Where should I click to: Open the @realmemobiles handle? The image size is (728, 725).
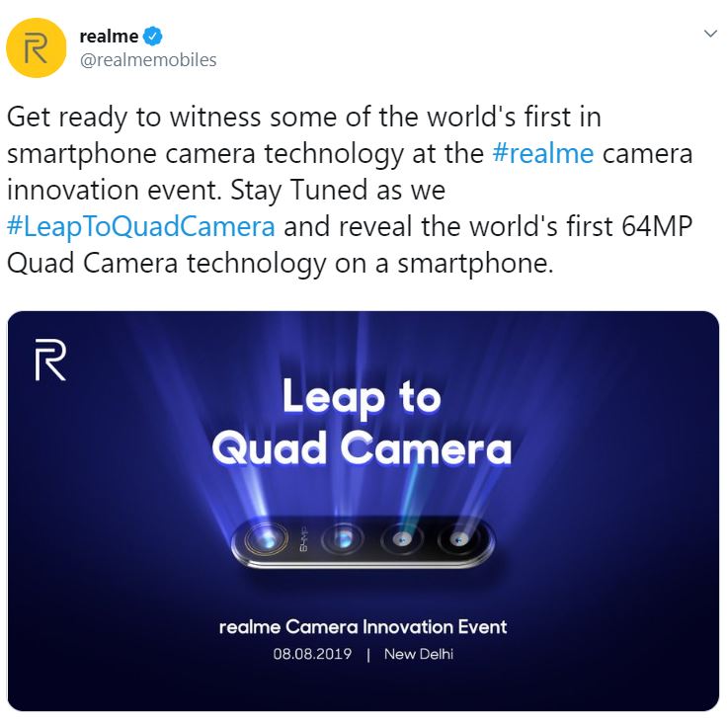pos(148,60)
